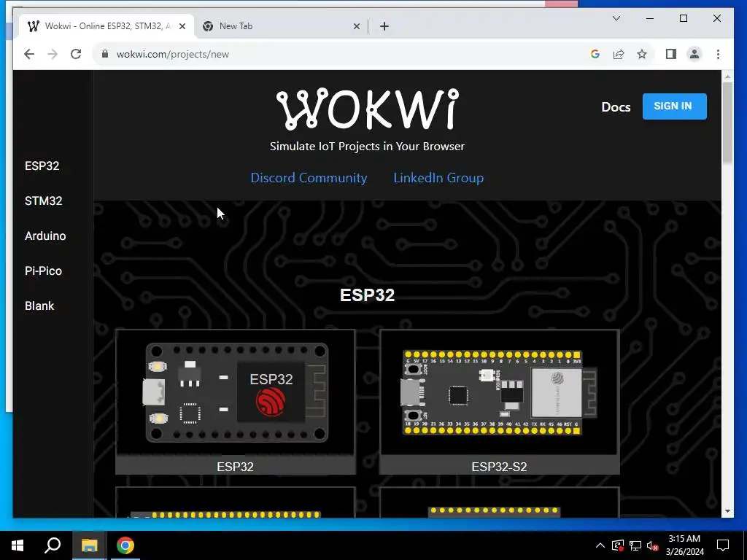Click the address bar URL field
Viewport: 747px width, 560px height.
coord(343,54)
